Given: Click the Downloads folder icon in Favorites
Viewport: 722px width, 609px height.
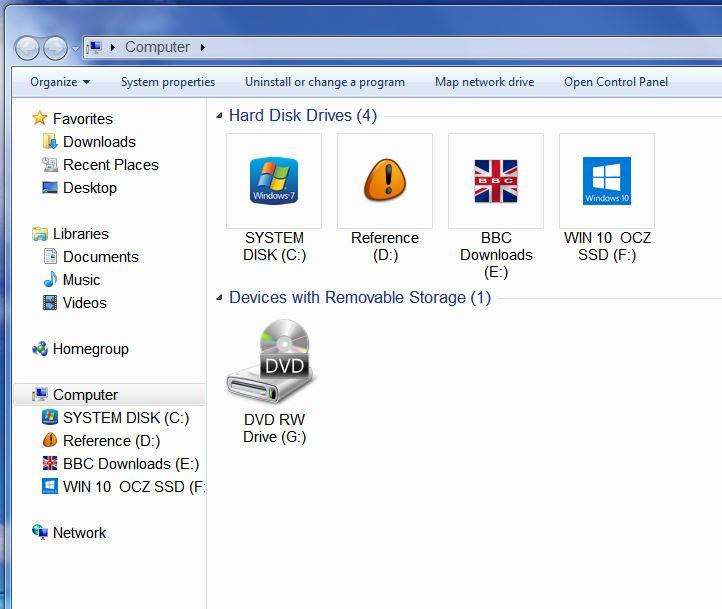Looking at the screenshot, I should 50,141.
